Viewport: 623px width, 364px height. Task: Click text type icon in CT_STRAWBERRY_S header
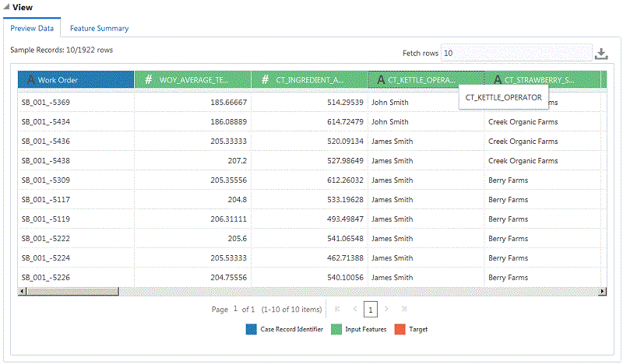point(498,80)
